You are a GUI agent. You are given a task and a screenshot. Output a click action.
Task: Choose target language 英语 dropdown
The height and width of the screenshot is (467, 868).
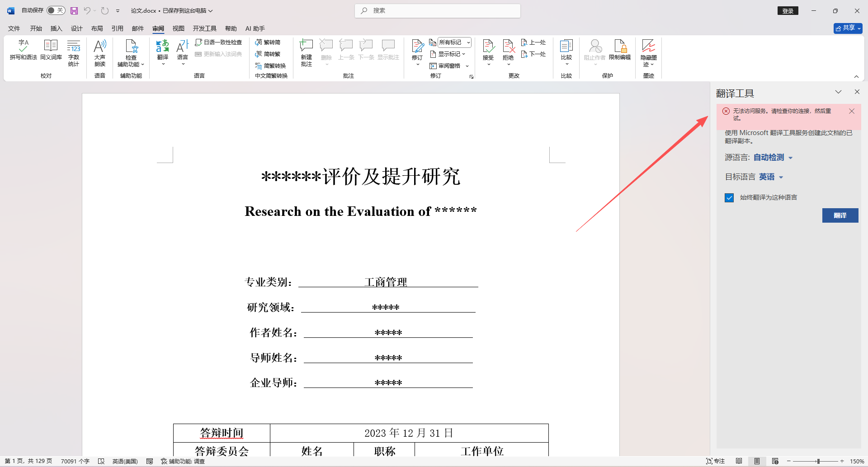pyautogui.click(x=771, y=177)
